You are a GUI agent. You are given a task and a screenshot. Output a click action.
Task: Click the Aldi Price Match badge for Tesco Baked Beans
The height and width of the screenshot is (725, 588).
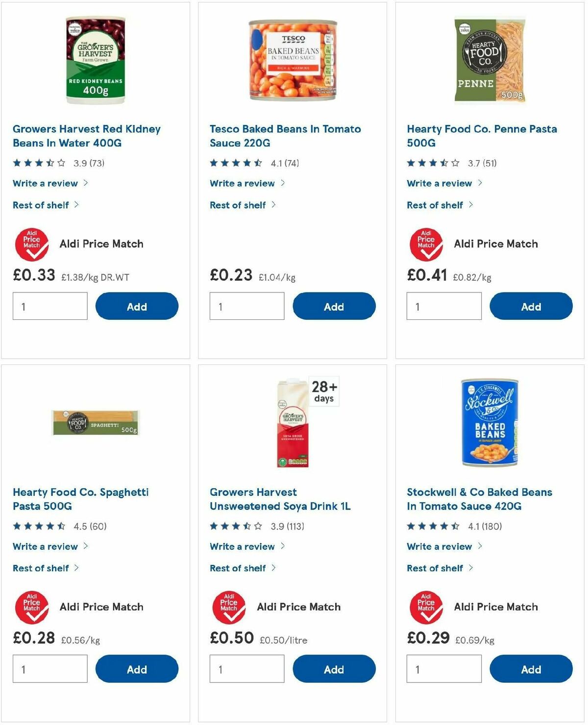click(x=229, y=244)
